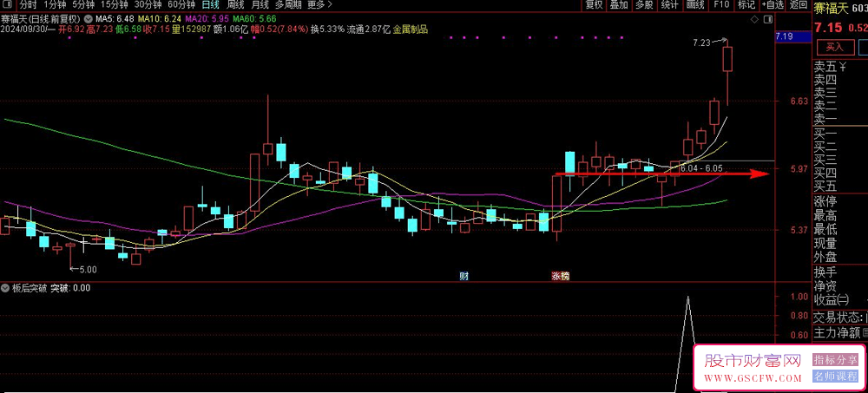The image size is (868, 393).
Task: Click the ¥ icon beside 卖五
Action: [x=845, y=67]
